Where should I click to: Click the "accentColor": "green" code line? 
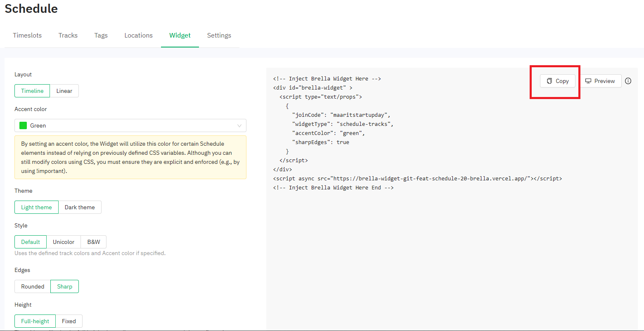[328, 133]
